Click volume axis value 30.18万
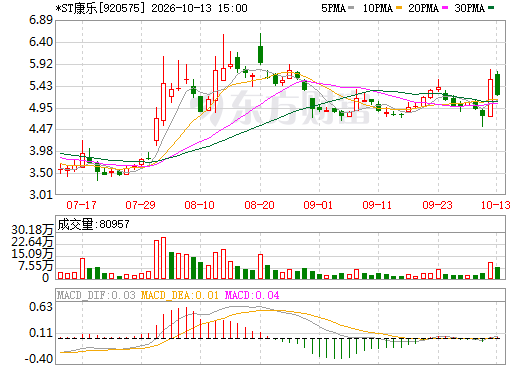Viewport: 520px width, 365px height. pyautogui.click(x=32, y=230)
